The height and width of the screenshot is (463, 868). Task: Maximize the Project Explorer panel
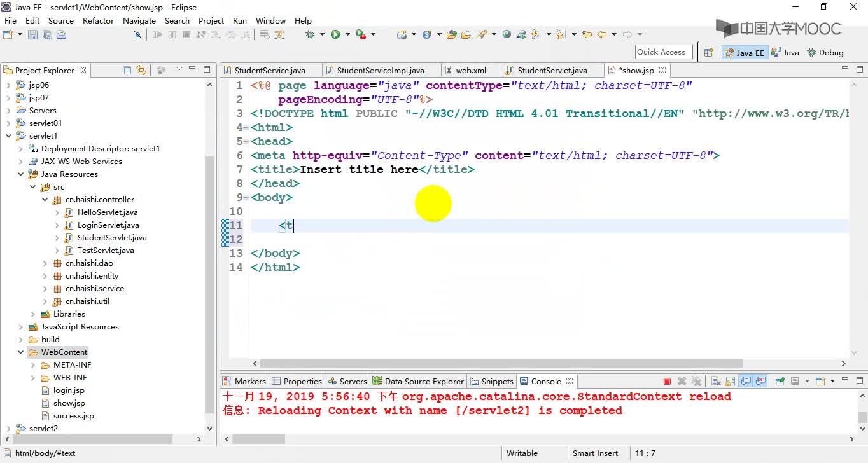point(207,69)
